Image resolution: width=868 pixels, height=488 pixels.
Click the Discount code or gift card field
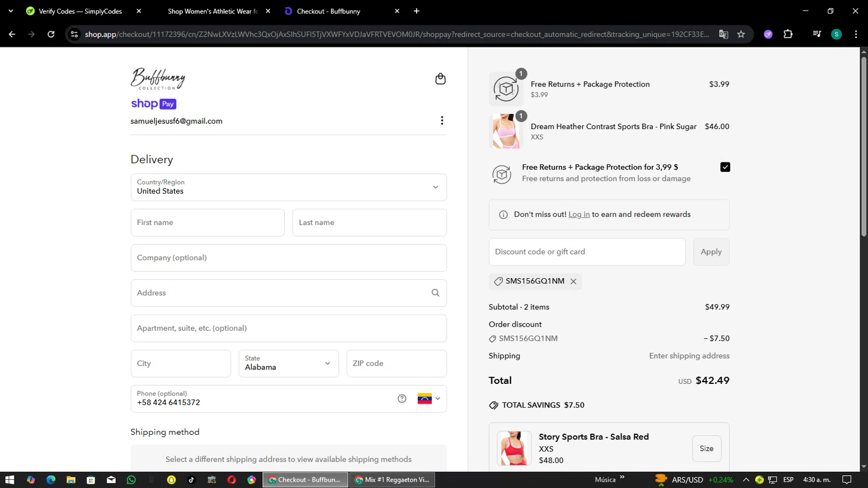click(587, 252)
